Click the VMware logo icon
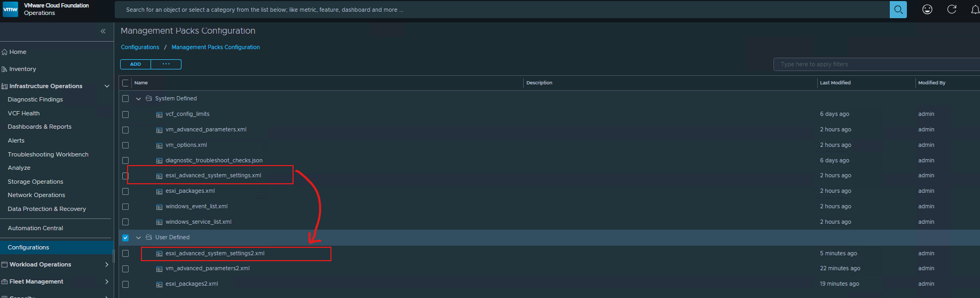 pos(10,9)
